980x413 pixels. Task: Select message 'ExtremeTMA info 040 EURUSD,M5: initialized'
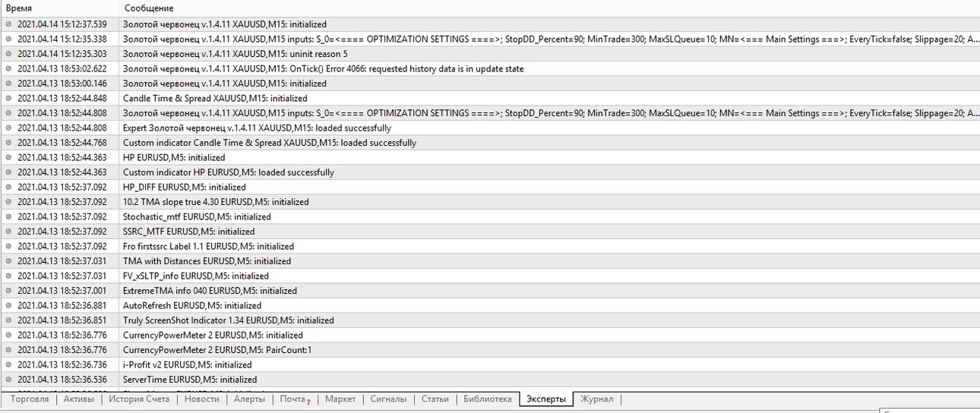coord(210,291)
